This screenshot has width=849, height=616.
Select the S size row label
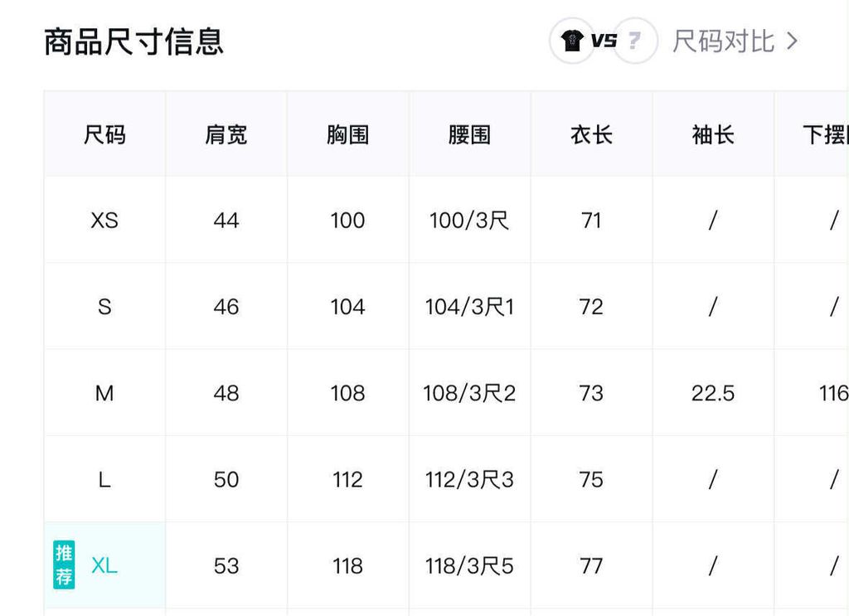click(x=104, y=307)
